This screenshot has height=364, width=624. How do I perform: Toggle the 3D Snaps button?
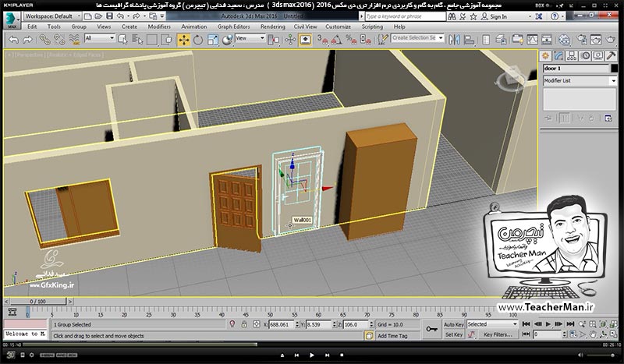pos(322,40)
